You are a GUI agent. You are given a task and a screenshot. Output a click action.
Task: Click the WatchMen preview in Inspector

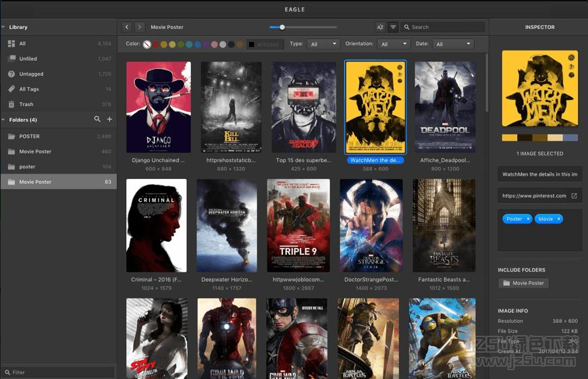tap(539, 89)
